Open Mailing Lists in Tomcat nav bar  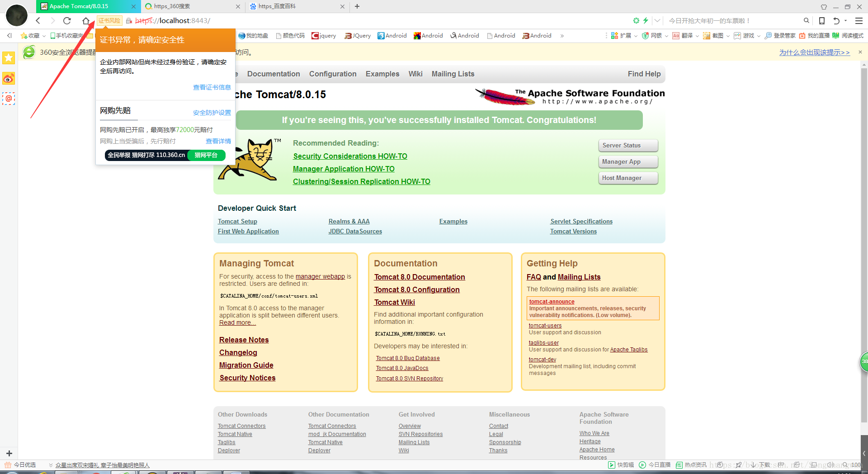[x=453, y=74]
